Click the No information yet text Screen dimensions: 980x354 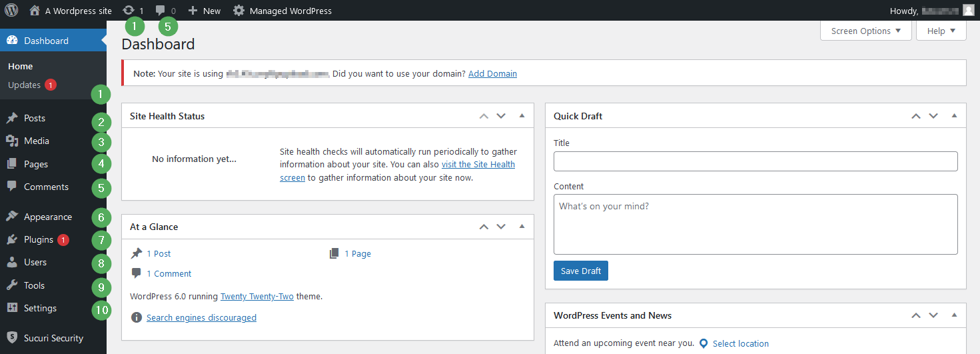click(x=194, y=159)
